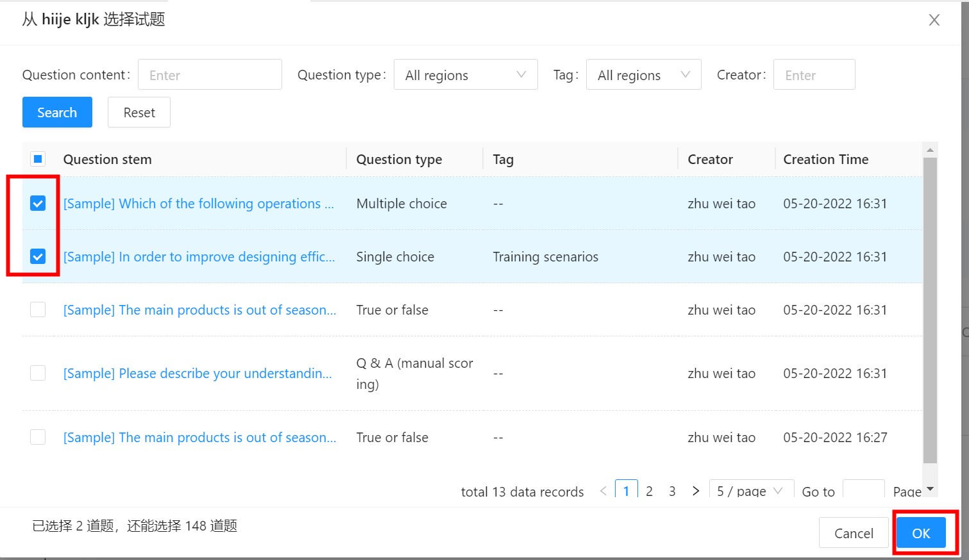Click the 'Multiple choice' type cell

click(x=401, y=203)
